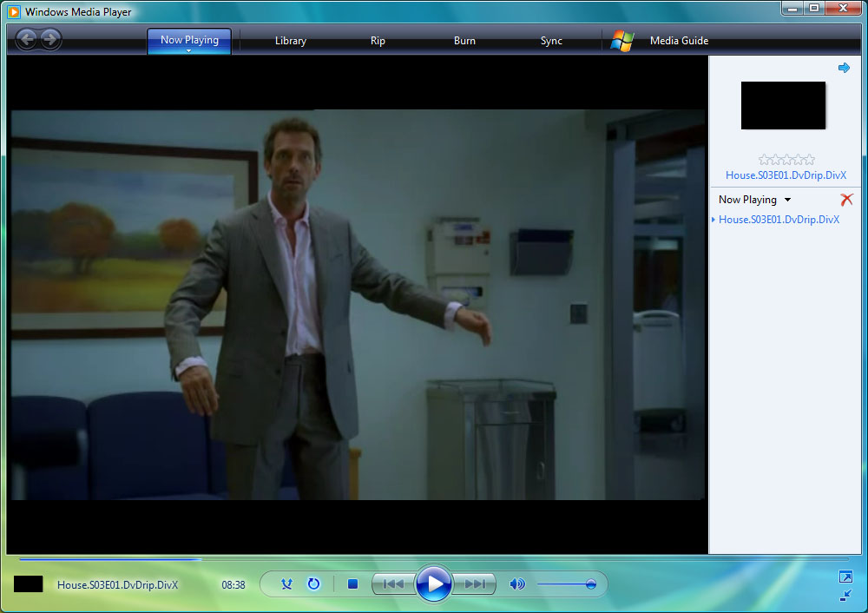868x613 pixels.
Task: Switch to the Sync tab
Action: (551, 41)
